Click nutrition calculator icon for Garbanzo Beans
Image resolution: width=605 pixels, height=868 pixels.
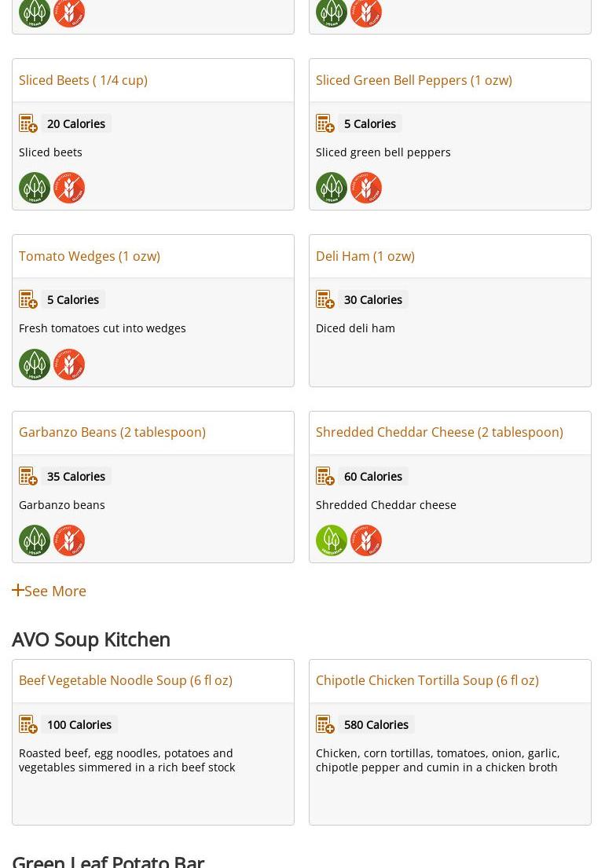pos(28,477)
